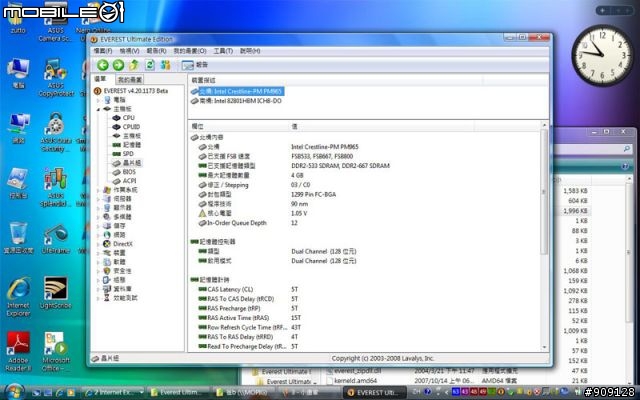Click the Windows Start orb

[15, 392]
